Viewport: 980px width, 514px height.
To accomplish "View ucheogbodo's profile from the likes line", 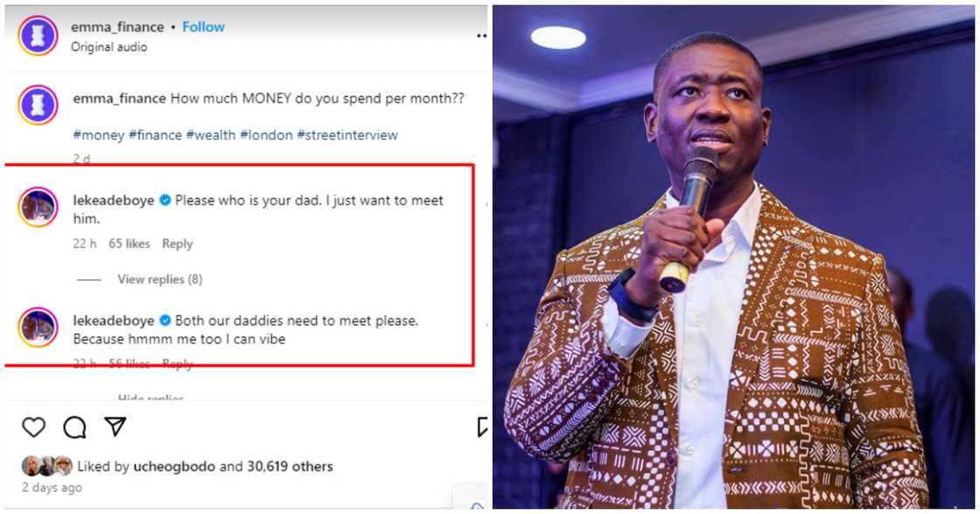I will [x=174, y=467].
